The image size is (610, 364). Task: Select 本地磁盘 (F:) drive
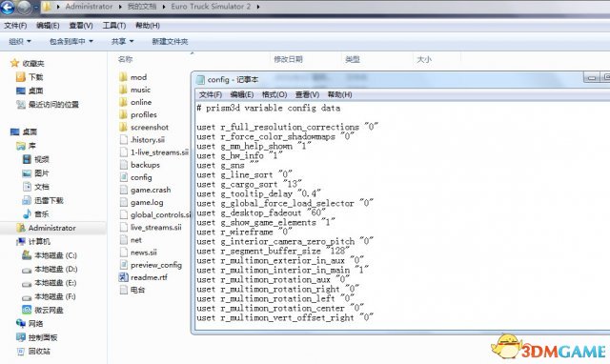[x=55, y=296]
